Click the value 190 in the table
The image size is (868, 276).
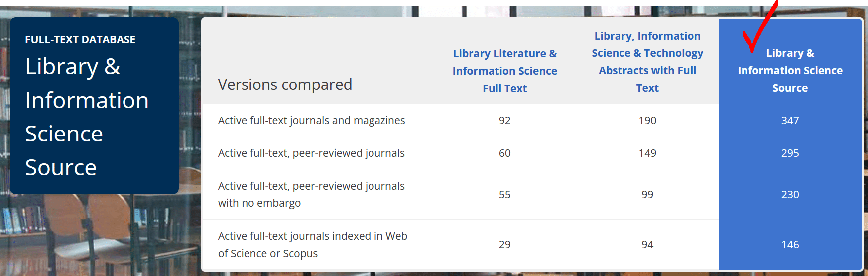(647, 121)
